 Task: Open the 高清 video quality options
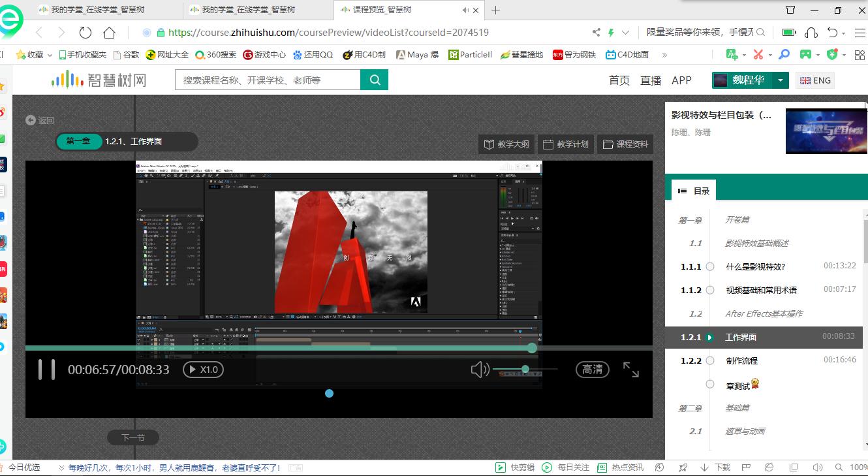click(592, 370)
